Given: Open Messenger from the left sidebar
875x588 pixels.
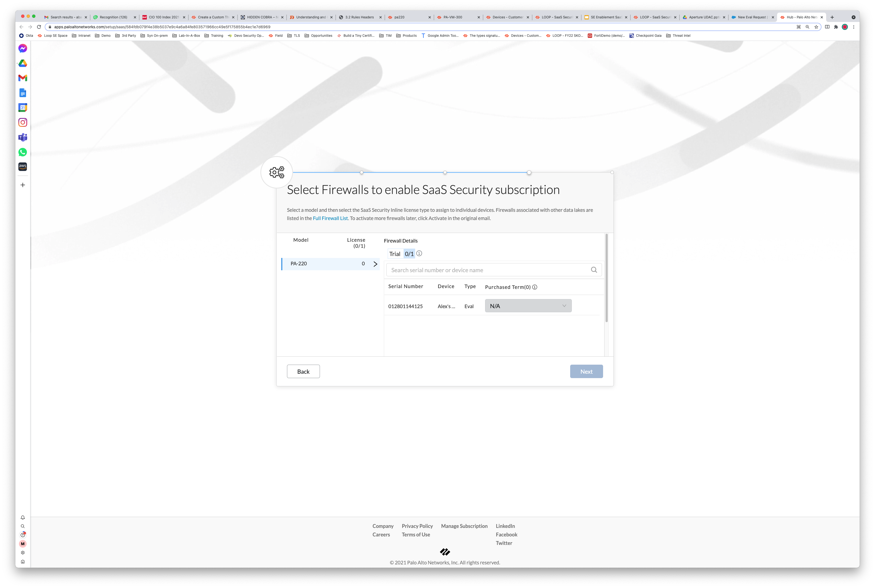Looking at the screenshot, I should coord(22,48).
